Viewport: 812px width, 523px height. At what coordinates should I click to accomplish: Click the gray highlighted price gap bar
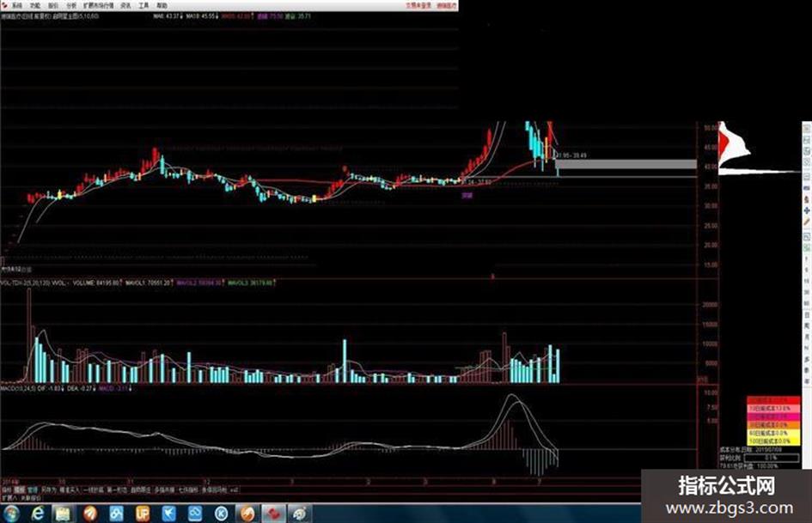(x=626, y=164)
